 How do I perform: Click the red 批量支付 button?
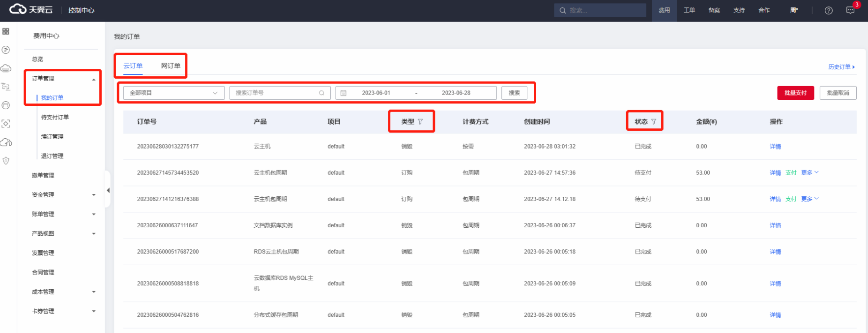795,93
